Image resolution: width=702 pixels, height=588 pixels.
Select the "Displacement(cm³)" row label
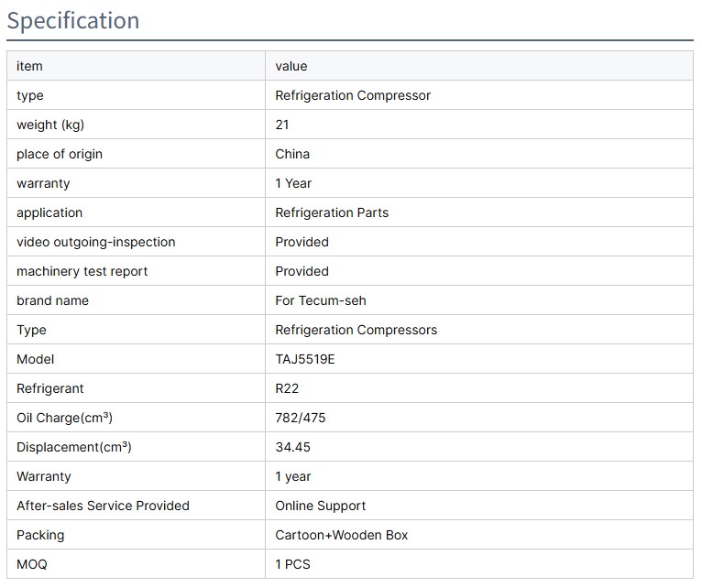coord(73,447)
